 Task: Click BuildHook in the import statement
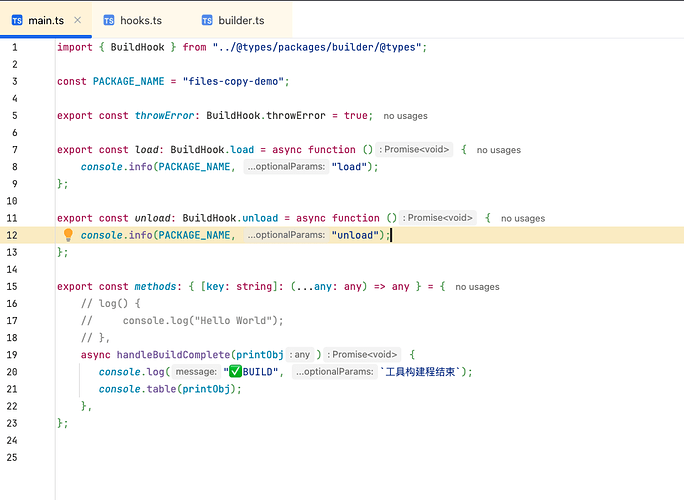(137, 47)
